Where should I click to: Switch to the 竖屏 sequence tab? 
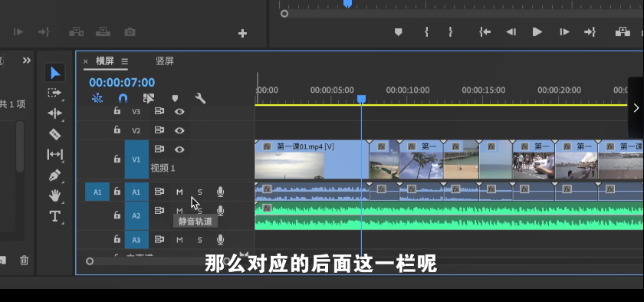pyautogui.click(x=165, y=61)
